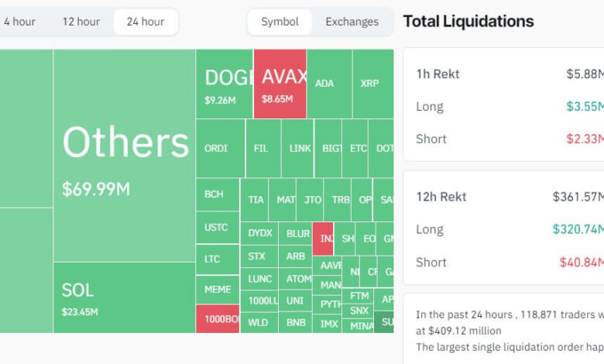Open the LTC tile
The height and width of the screenshot is (364, 604).
[x=212, y=259]
